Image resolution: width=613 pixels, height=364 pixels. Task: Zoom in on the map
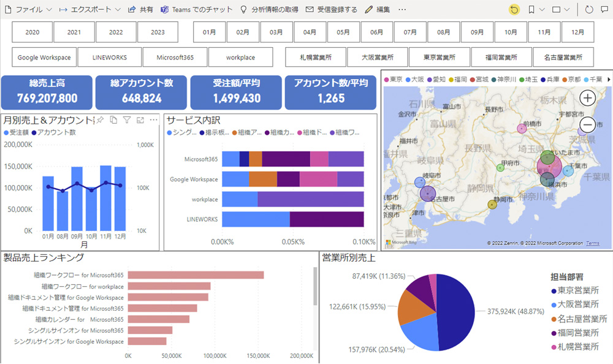pos(587,98)
